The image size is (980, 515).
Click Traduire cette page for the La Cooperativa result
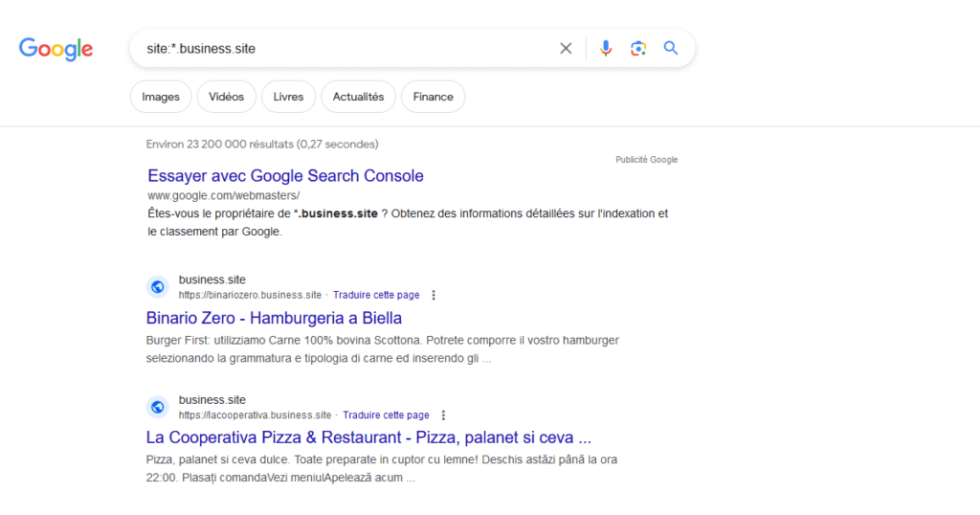(387, 415)
